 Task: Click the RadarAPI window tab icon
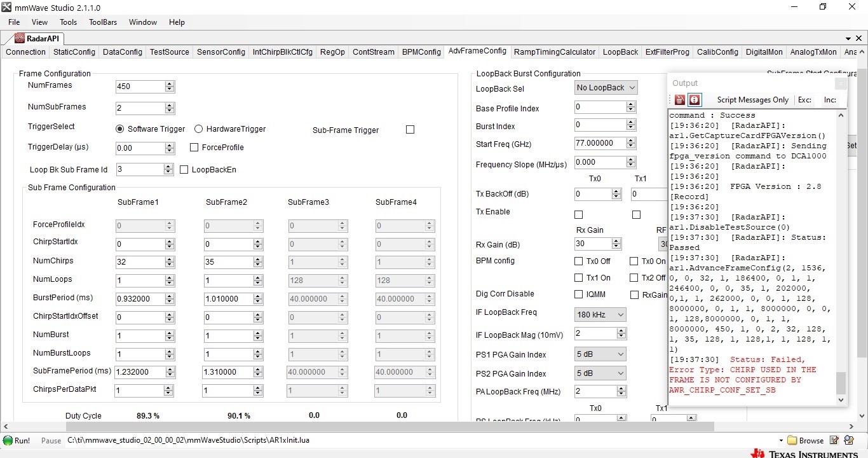coord(20,39)
